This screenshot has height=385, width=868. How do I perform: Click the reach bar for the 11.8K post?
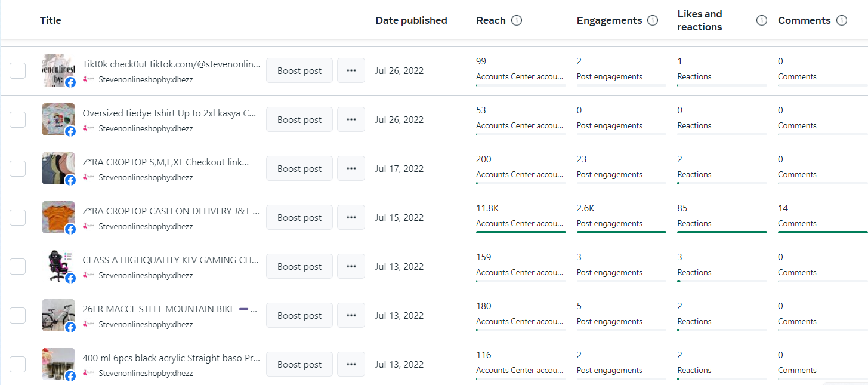tap(521, 232)
